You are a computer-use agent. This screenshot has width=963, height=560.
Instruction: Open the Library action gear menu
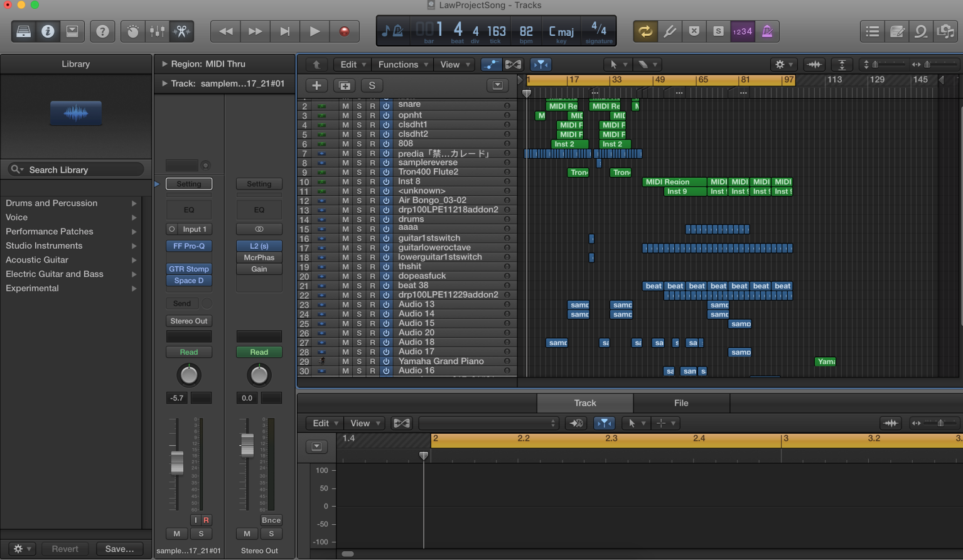click(x=22, y=549)
